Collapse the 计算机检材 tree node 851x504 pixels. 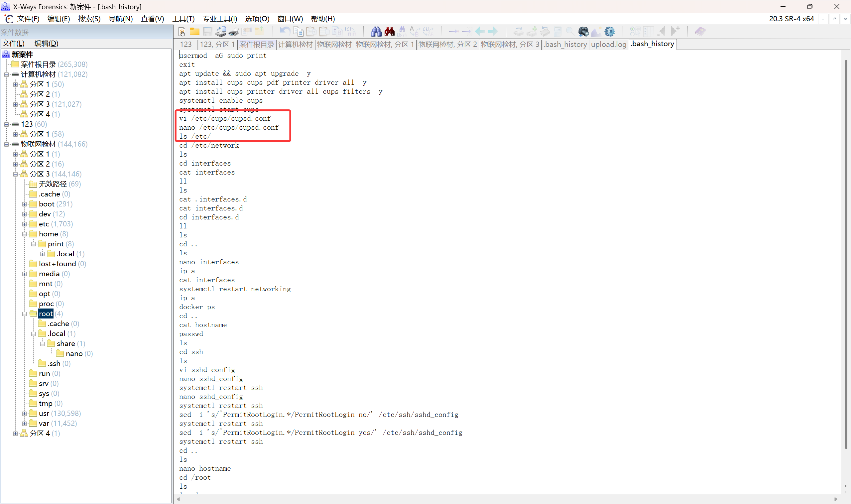click(6, 74)
